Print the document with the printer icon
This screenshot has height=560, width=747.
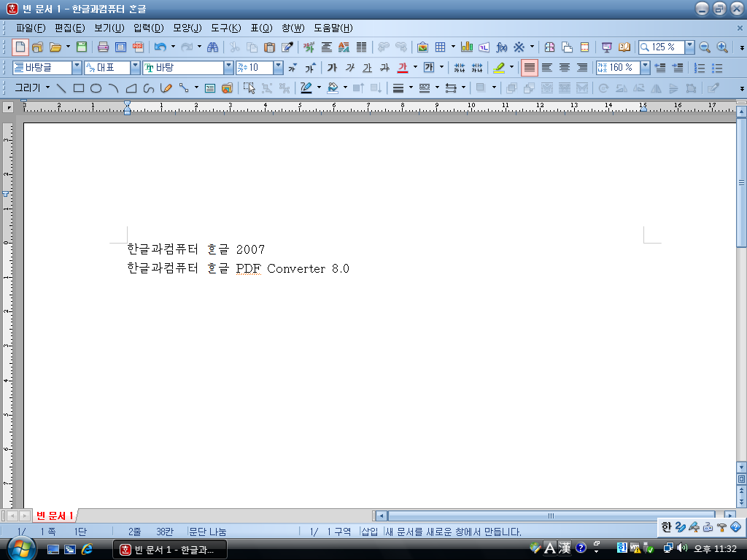click(103, 47)
